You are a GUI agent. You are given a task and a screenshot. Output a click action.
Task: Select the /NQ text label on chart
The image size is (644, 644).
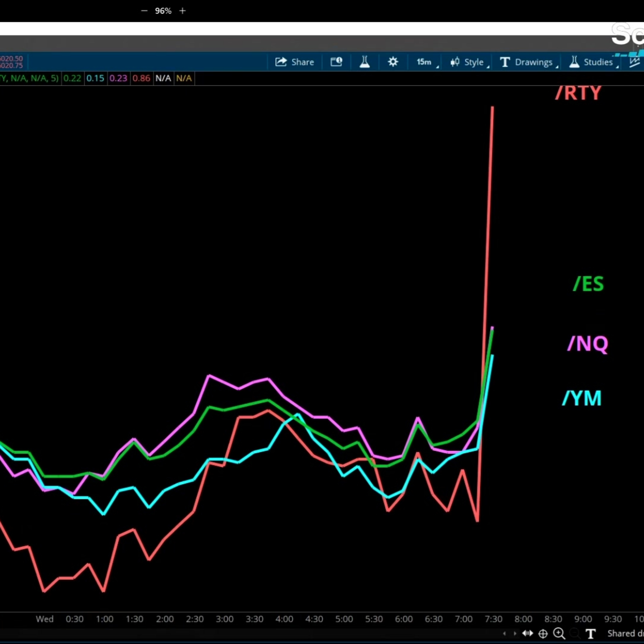[588, 344]
